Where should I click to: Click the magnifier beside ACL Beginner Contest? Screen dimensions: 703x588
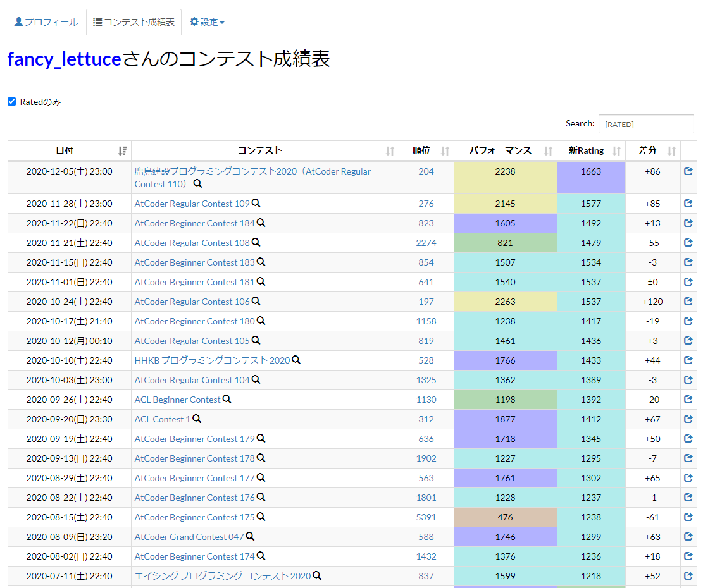click(227, 399)
